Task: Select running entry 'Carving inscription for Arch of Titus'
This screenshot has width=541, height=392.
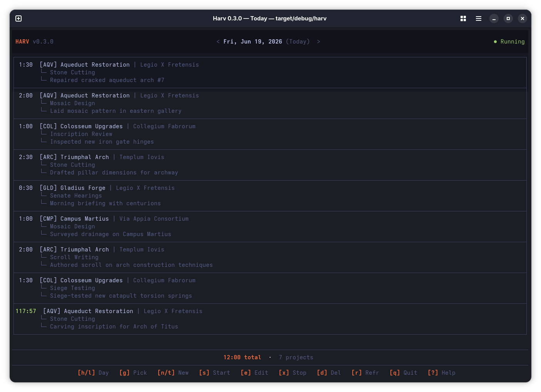Action: coord(270,319)
